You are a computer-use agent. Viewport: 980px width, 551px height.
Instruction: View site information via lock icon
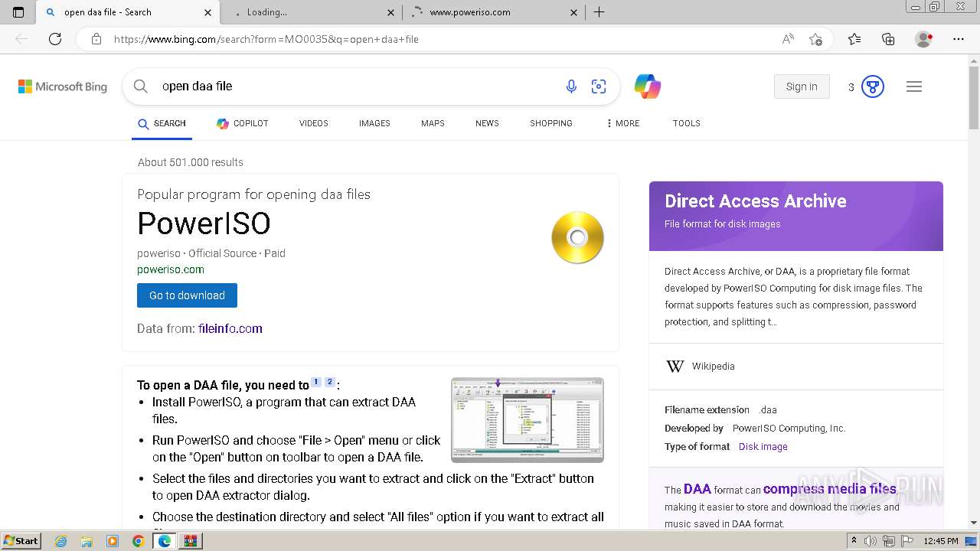pyautogui.click(x=96, y=39)
